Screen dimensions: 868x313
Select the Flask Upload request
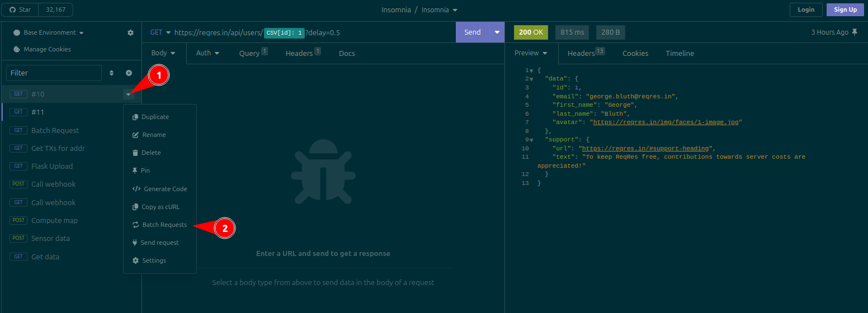[x=71, y=166]
